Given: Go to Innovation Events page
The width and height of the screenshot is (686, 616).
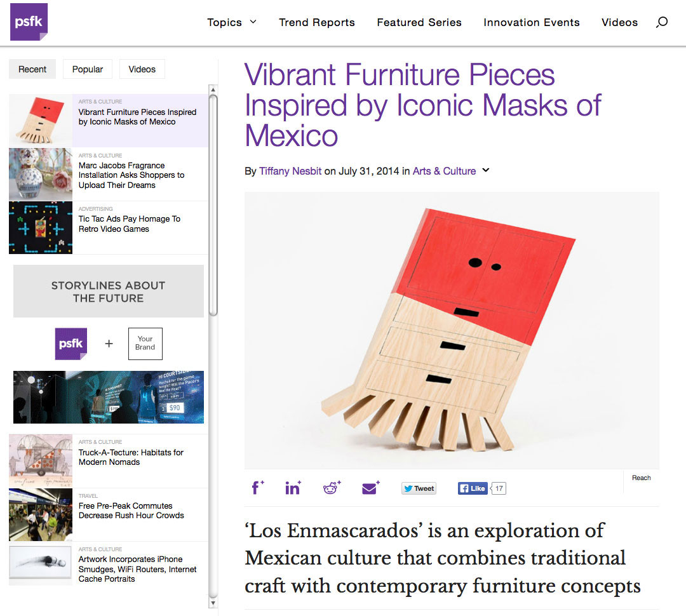Looking at the screenshot, I should pyautogui.click(x=531, y=22).
